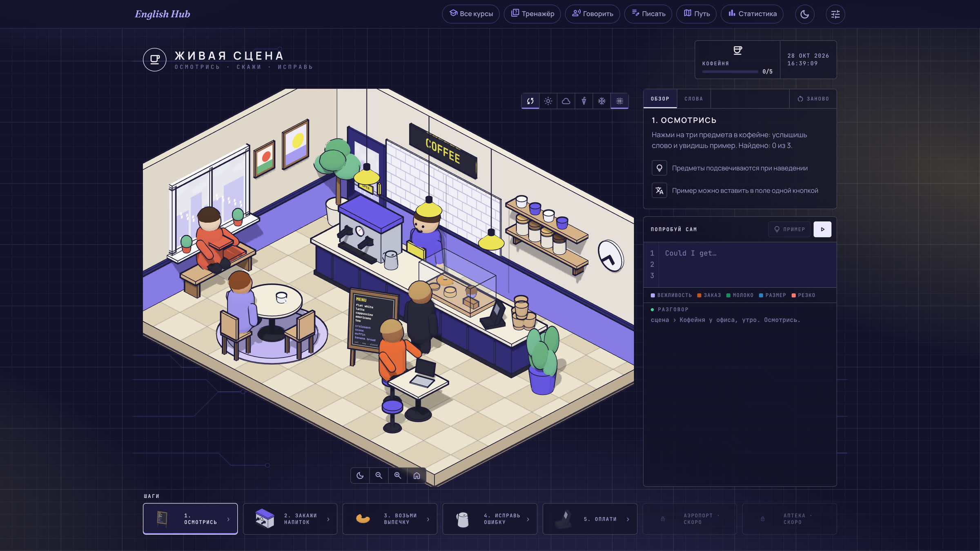The width and height of the screenshot is (980, 551).
Task: Click the locked Аэропорт scene card
Action: [x=690, y=519]
